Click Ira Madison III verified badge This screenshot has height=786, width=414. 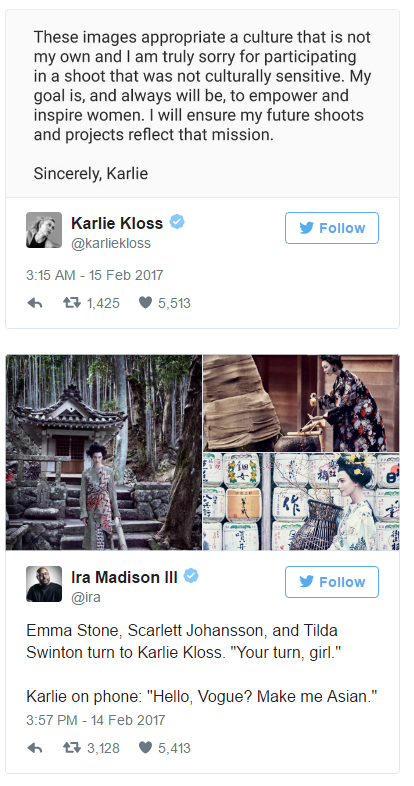[191, 576]
